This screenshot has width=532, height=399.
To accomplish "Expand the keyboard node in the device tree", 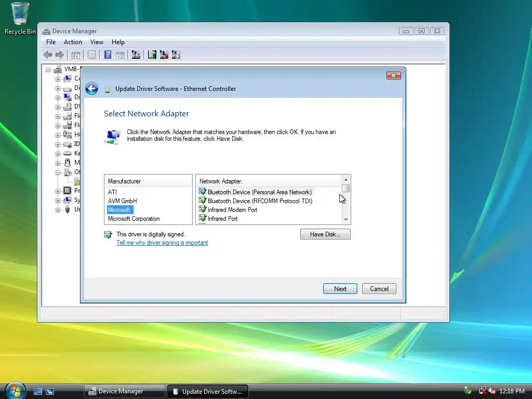I will pos(58,154).
